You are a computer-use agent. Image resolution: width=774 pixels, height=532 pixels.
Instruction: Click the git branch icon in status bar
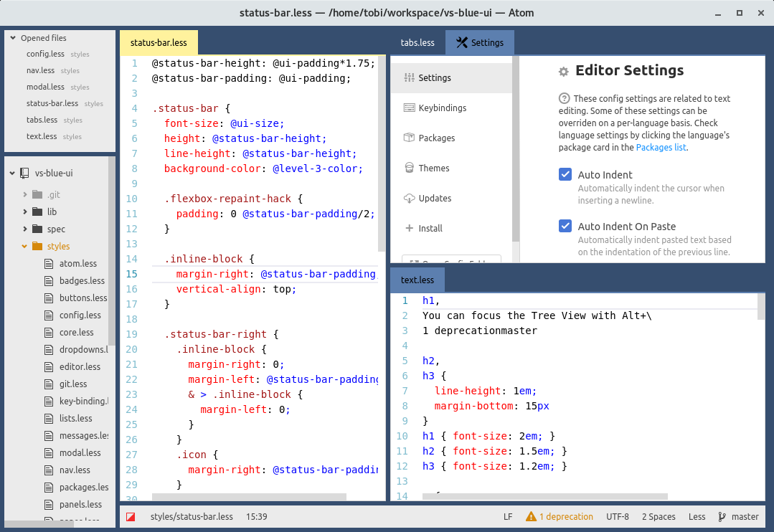click(722, 517)
